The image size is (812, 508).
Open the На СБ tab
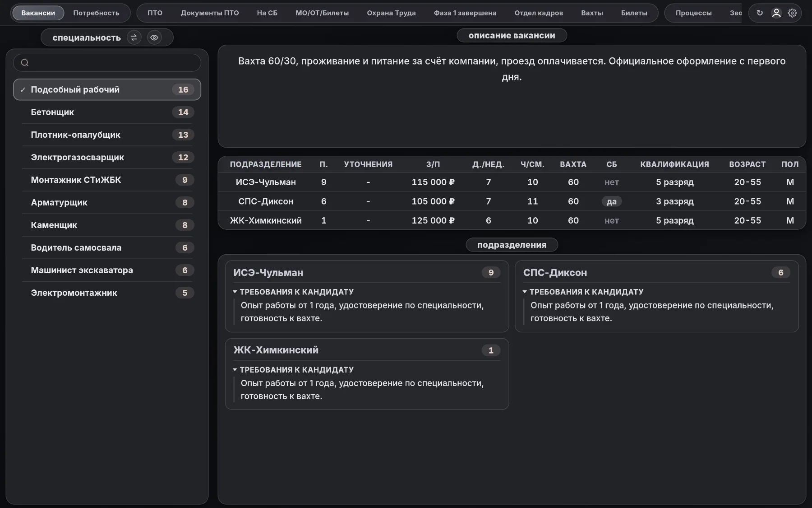point(267,13)
